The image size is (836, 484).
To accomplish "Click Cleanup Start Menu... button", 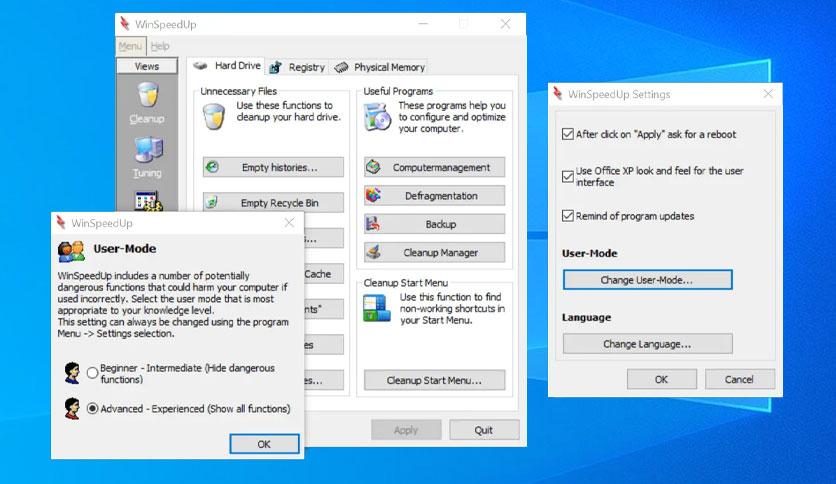I will (435, 380).
